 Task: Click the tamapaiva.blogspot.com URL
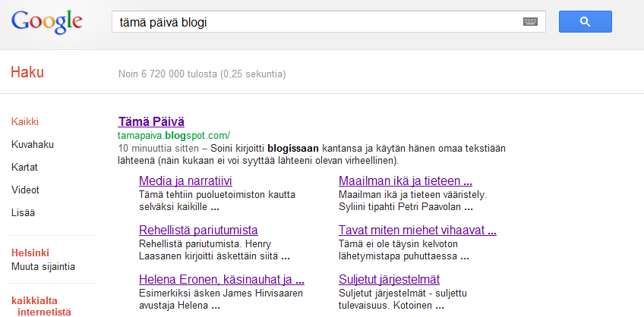174,135
